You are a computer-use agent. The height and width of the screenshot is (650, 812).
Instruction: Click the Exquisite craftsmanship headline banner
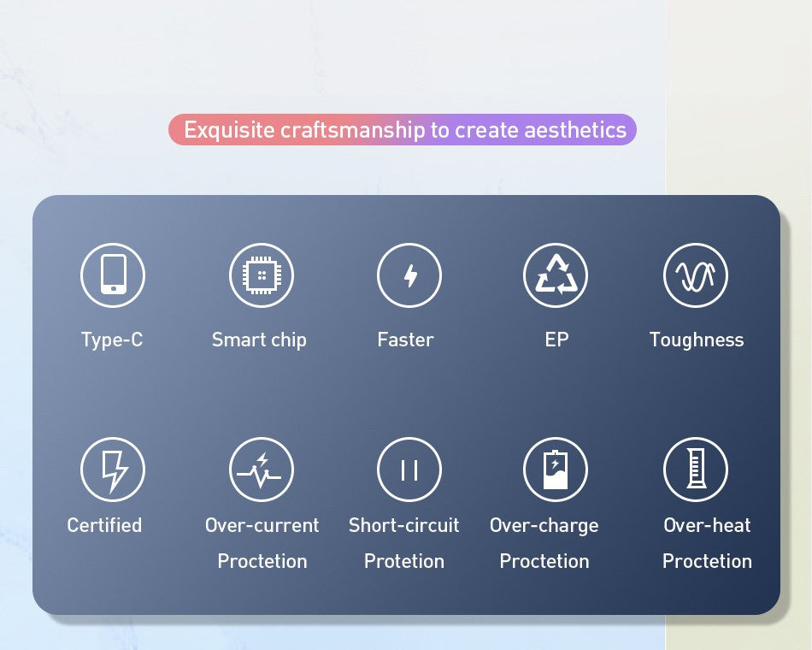pos(403,130)
